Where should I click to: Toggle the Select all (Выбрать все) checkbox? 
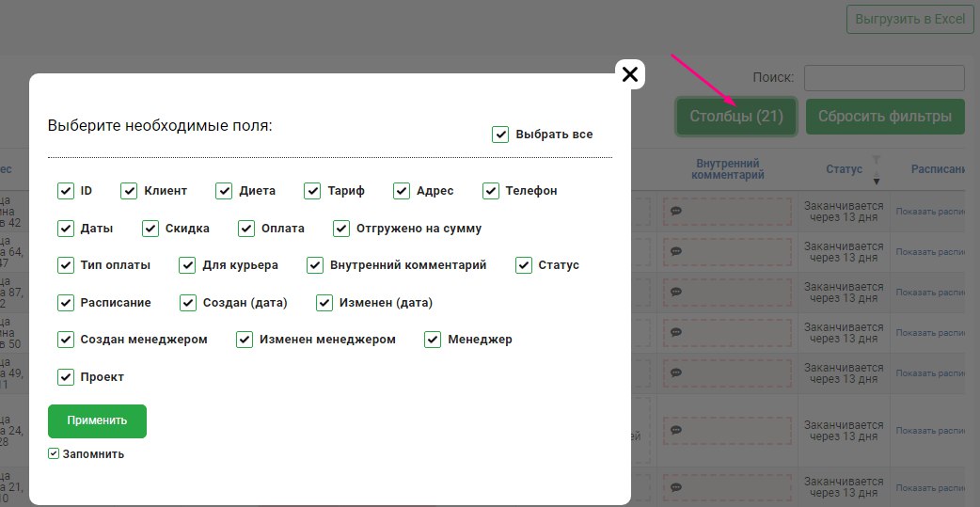500,135
